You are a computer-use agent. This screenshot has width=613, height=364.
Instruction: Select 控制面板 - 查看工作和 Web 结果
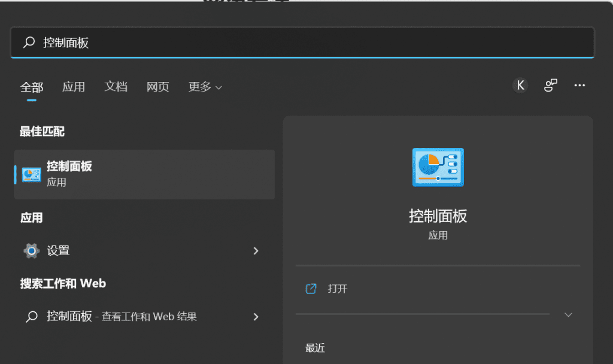coord(144,316)
